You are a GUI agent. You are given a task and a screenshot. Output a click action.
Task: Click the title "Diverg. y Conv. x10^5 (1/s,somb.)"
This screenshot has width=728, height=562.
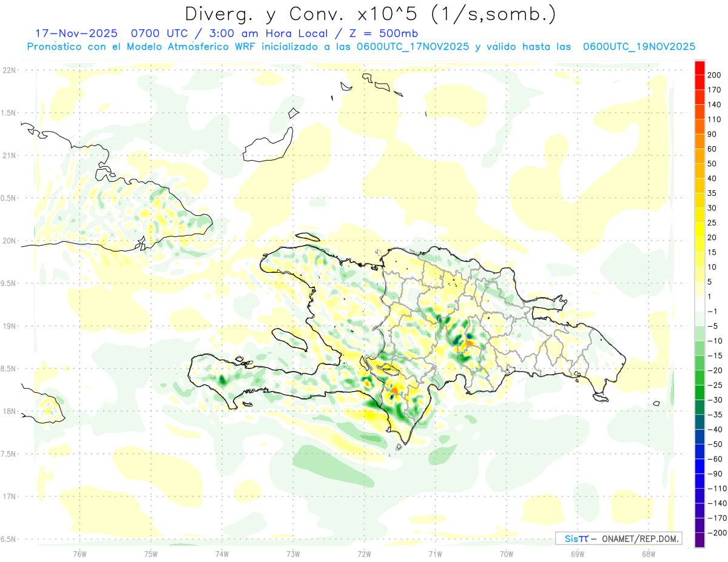coord(369,13)
